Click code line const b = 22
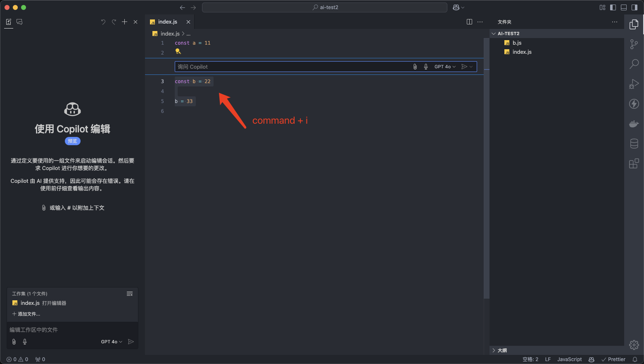 pyautogui.click(x=192, y=81)
